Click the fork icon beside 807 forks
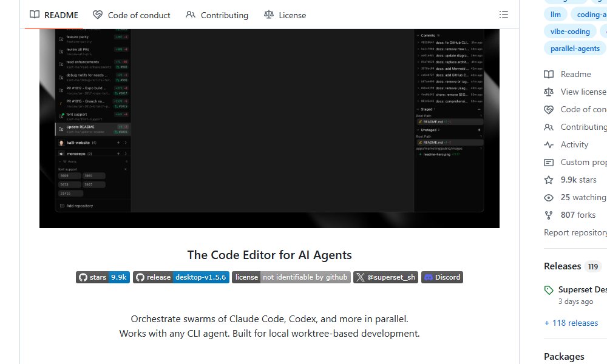This screenshot has height=364, width=607. [549, 215]
